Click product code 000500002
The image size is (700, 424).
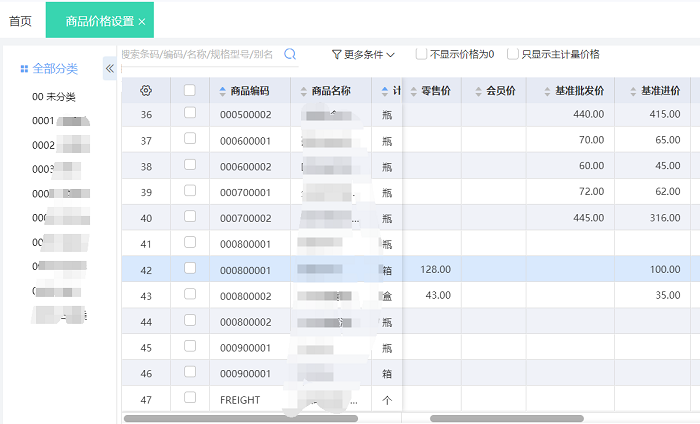click(x=246, y=115)
